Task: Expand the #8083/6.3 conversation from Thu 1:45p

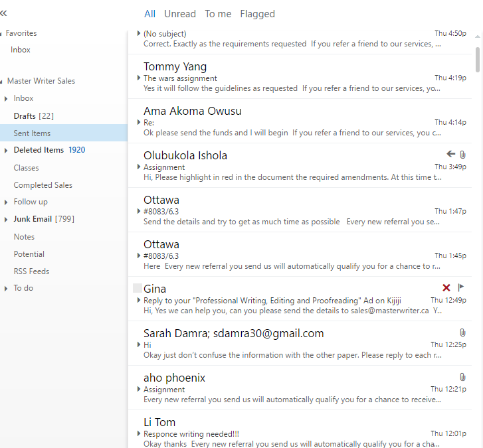Action: [x=139, y=256]
